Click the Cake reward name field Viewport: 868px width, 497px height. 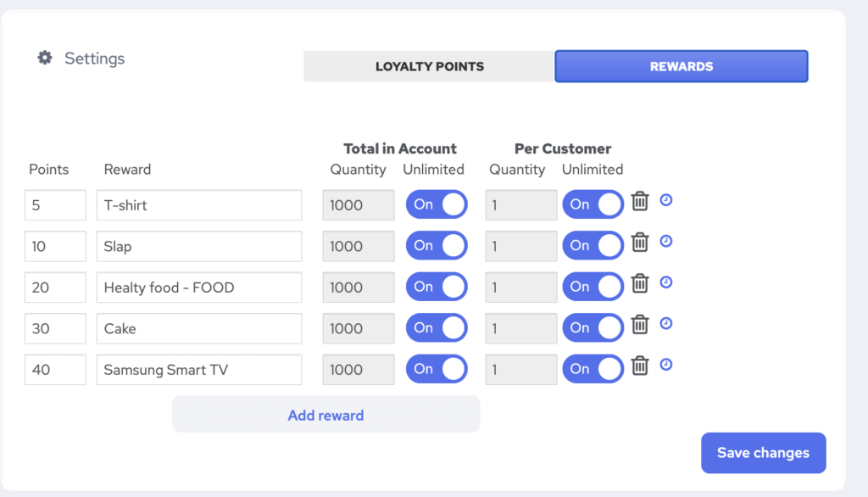(199, 328)
